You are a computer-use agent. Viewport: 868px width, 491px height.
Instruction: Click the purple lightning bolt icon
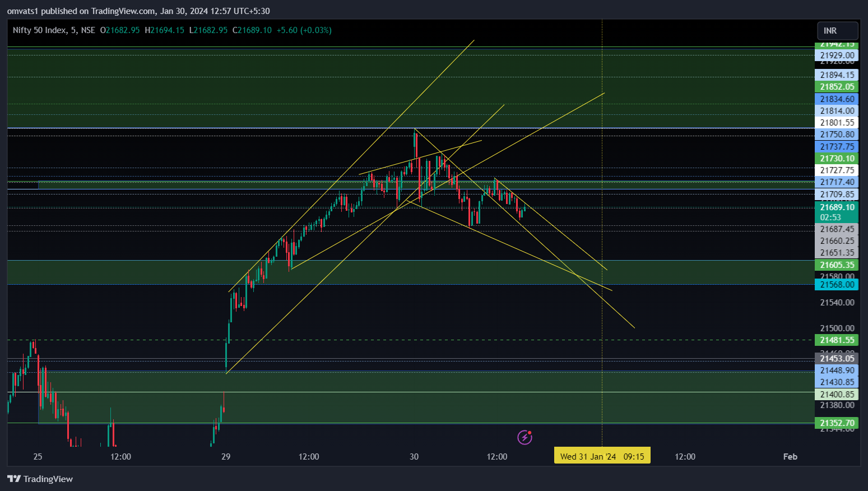(x=524, y=437)
